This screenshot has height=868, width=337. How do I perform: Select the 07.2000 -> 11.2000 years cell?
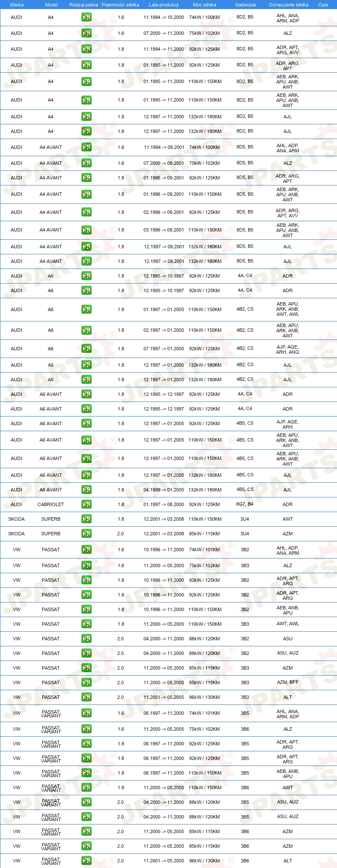(164, 33)
